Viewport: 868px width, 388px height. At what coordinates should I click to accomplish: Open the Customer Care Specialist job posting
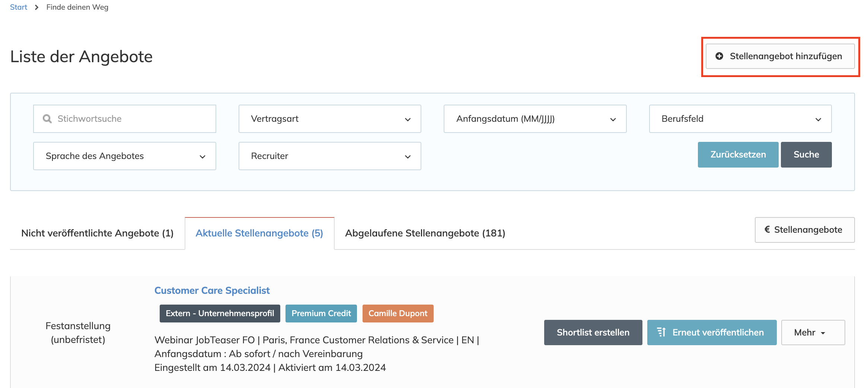pos(212,290)
